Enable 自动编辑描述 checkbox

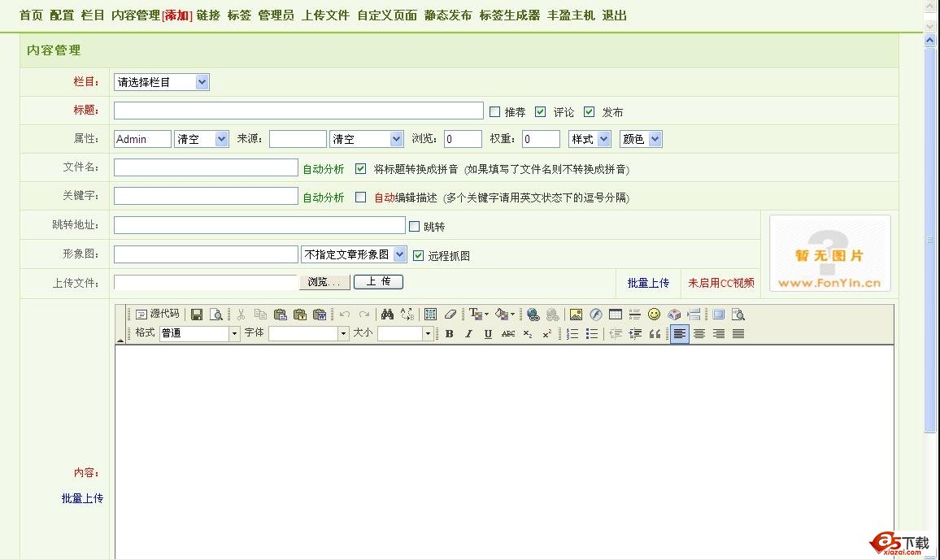pyautogui.click(x=360, y=197)
